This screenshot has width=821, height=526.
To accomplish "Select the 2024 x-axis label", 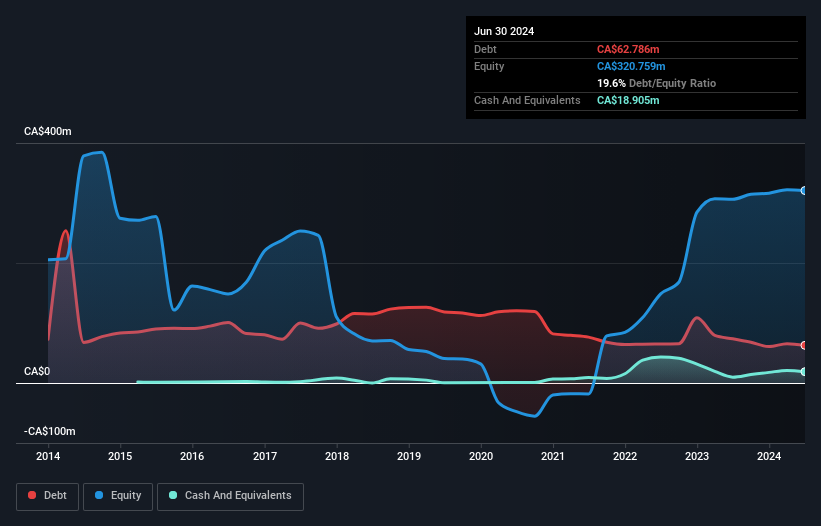I will (x=769, y=456).
